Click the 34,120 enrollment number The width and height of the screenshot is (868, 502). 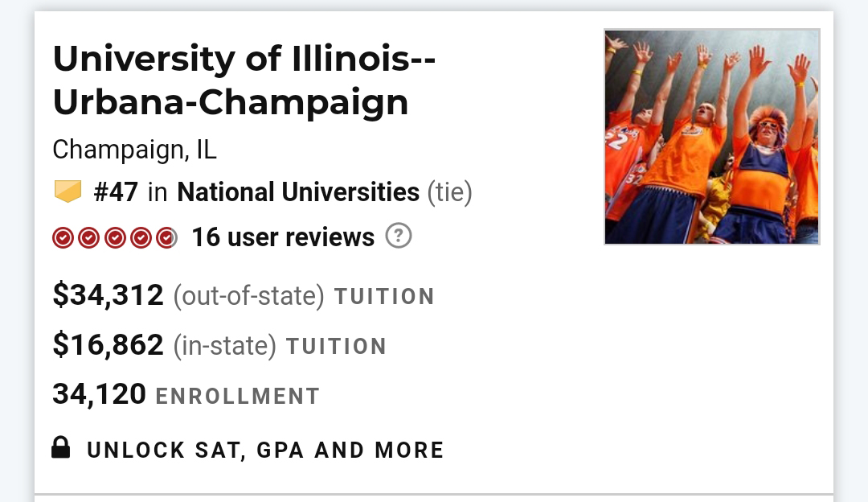coord(99,394)
